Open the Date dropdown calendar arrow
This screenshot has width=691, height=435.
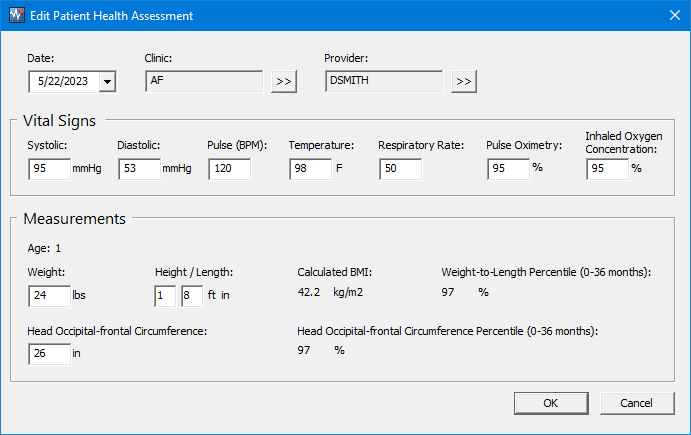107,82
